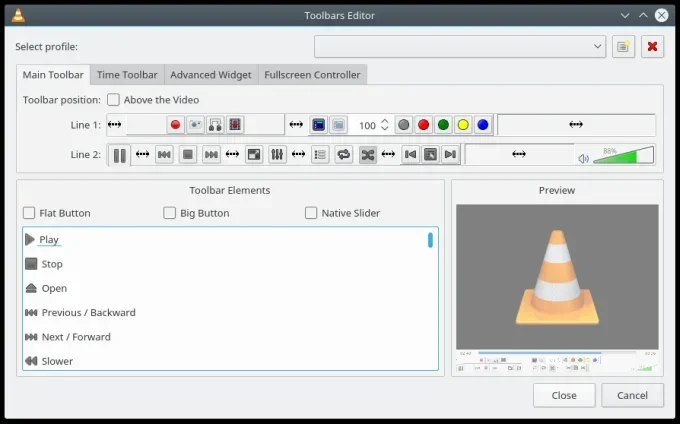
Task: Select Slower in Toolbar Elements list
Action: coord(49,361)
